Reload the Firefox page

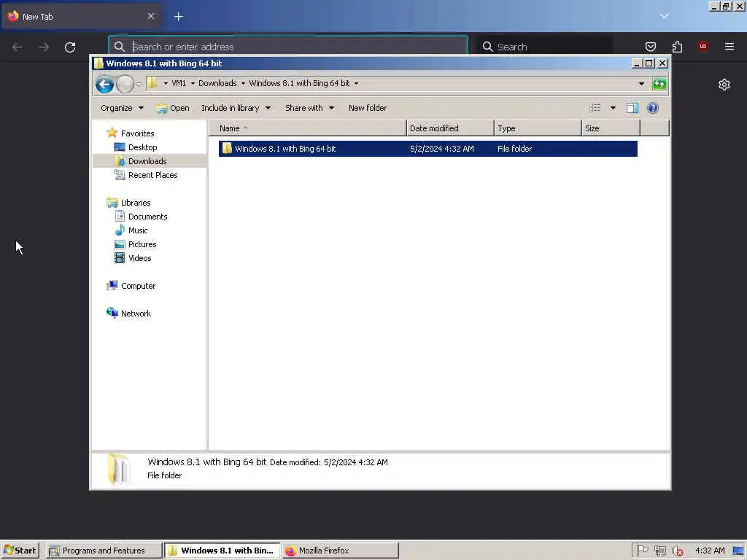click(70, 47)
